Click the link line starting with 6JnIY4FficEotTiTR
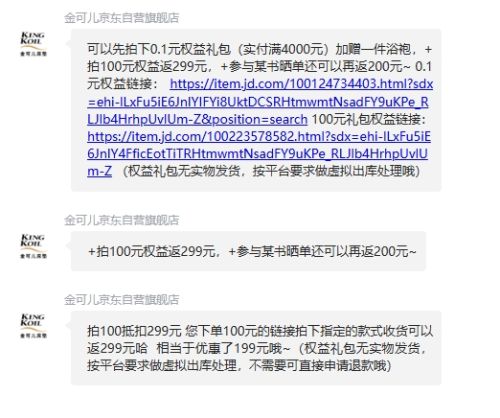 (x=257, y=154)
